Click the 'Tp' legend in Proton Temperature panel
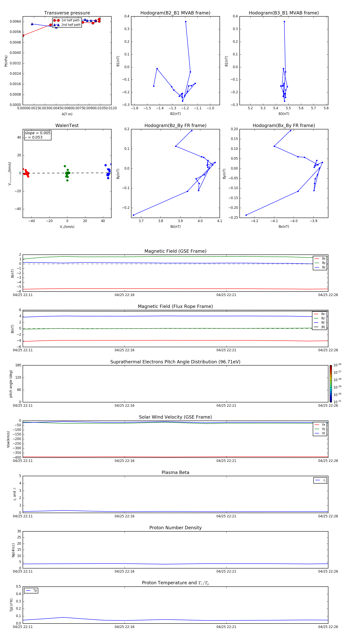This screenshot has height=644, width=351. [31, 591]
